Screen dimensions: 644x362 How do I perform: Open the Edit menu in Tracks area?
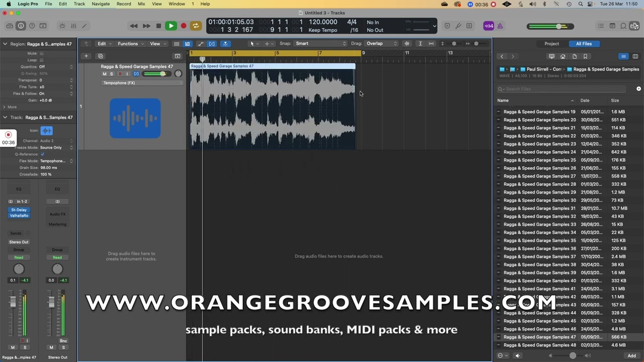click(104, 44)
